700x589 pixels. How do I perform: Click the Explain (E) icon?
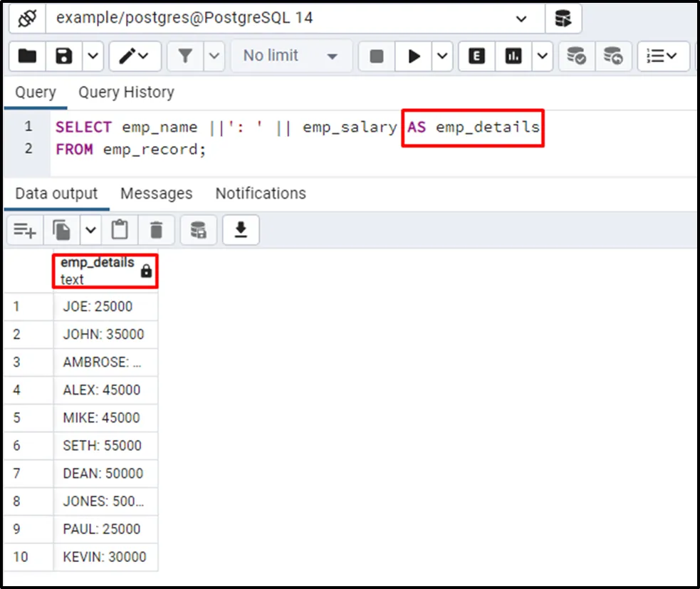477,56
